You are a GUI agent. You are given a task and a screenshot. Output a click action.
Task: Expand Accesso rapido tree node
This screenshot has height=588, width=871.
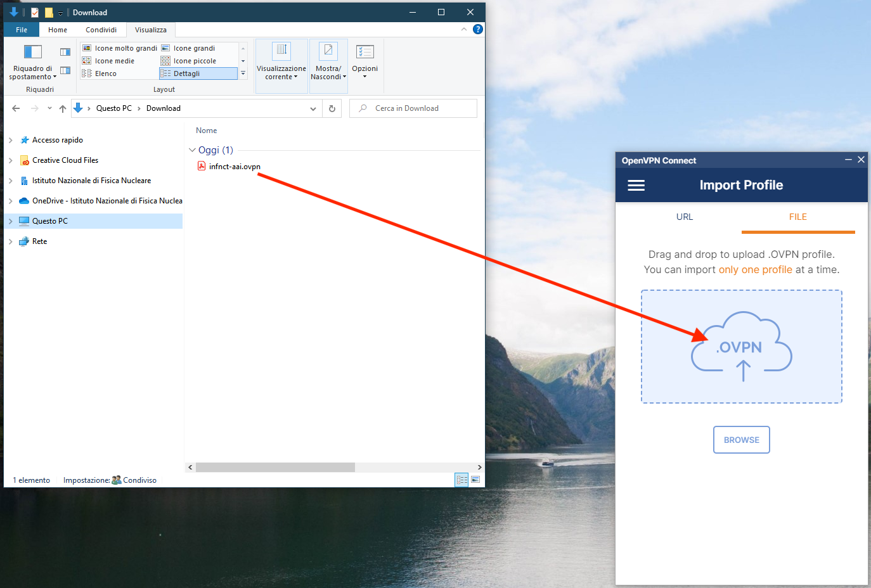[x=11, y=140]
